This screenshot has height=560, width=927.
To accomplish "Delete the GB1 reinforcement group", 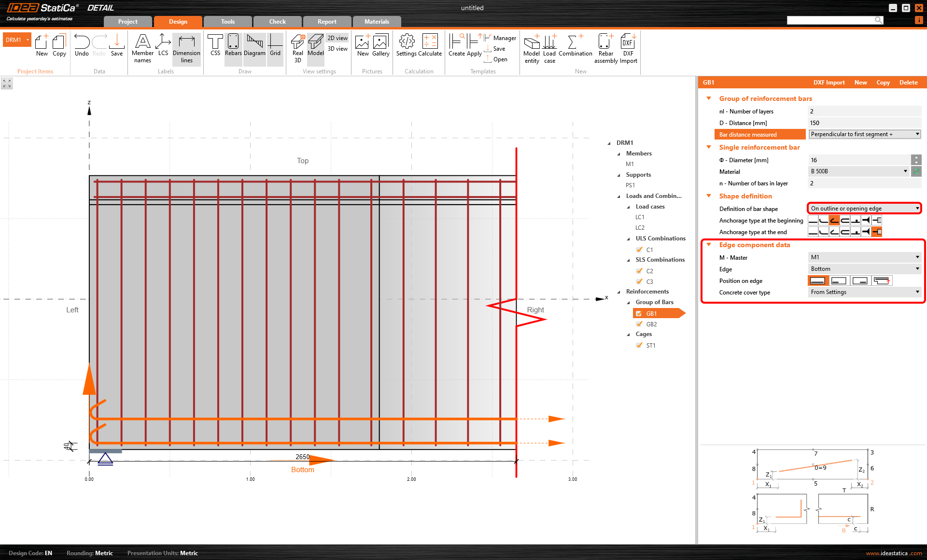I will tap(908, 82).
